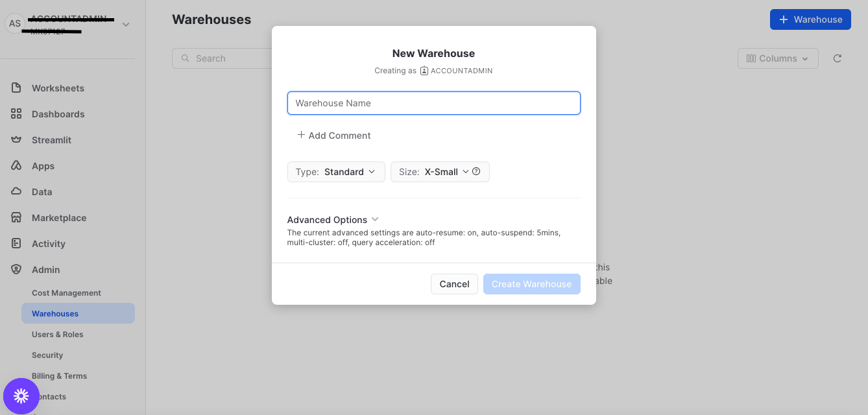Focus the Warehouse Name input field
868x415 pixels.
click(x=433, y=103)
